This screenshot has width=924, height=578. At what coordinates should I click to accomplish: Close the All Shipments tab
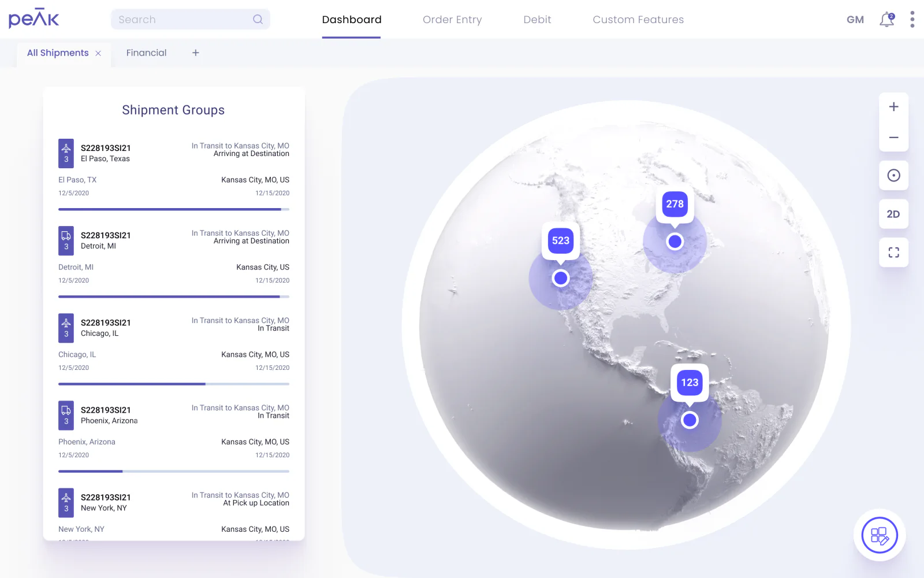pos(98,53)
